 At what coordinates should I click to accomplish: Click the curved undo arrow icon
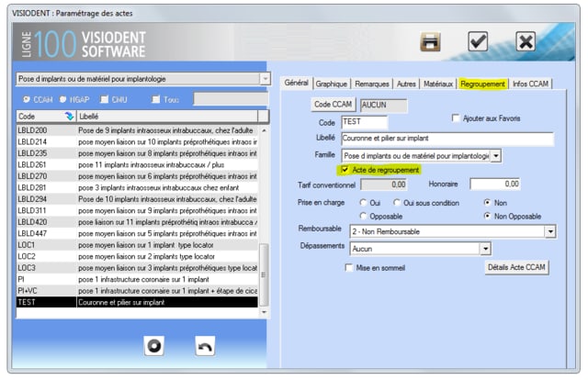click(x=206, y=345)
